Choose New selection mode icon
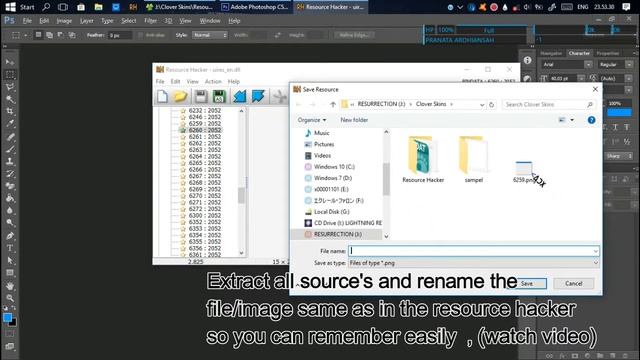Image resolution: width=640 pixels, height=360 pixels. tap(38, 35)
